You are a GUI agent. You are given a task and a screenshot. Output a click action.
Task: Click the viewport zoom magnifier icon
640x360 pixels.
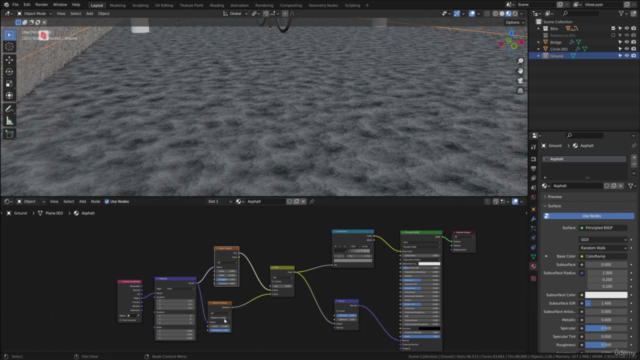pos(520,61)
